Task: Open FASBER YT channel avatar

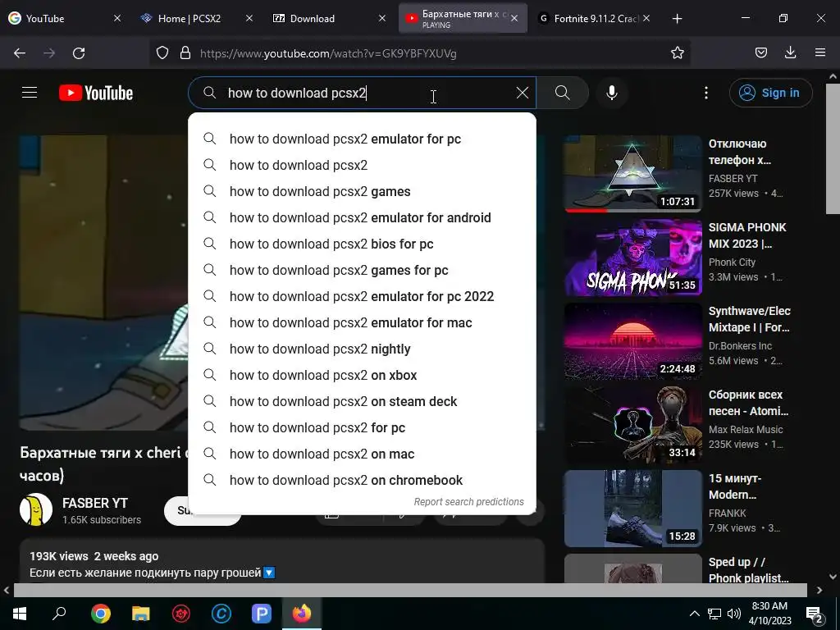Action: click(36, 509)
